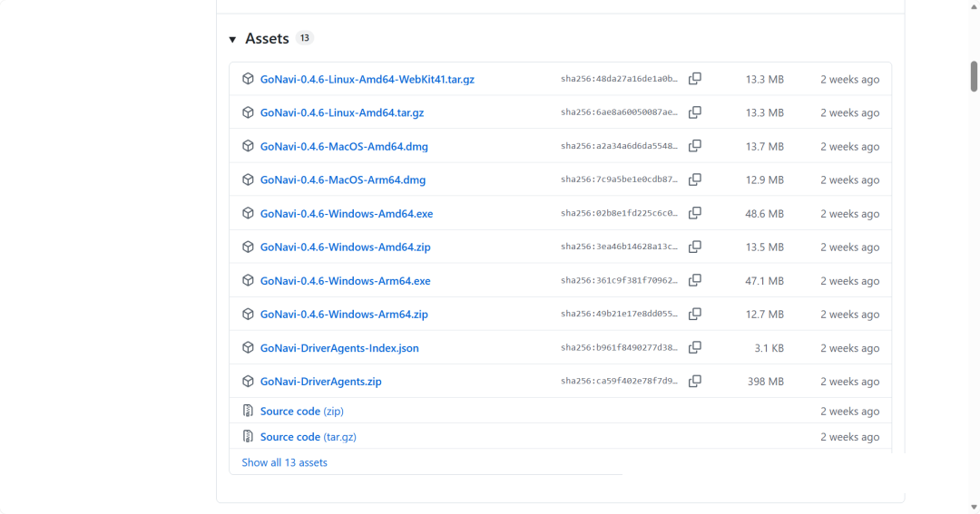Open GoNavi-DriverAgents-Index.json link
The height and width of the screenshot is (514, 980).
pyautogui.click(x=338, y=348)
